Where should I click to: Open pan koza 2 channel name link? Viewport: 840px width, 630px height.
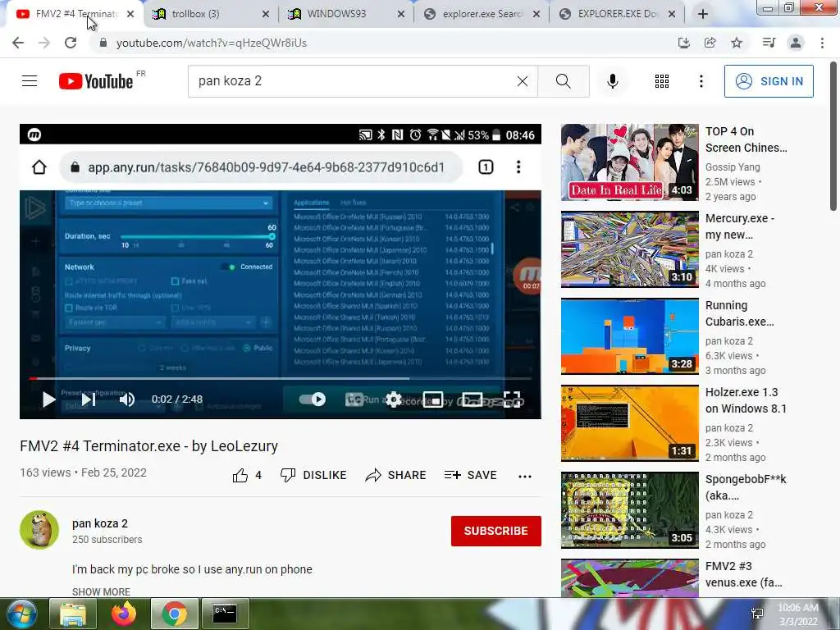(100, 523)
